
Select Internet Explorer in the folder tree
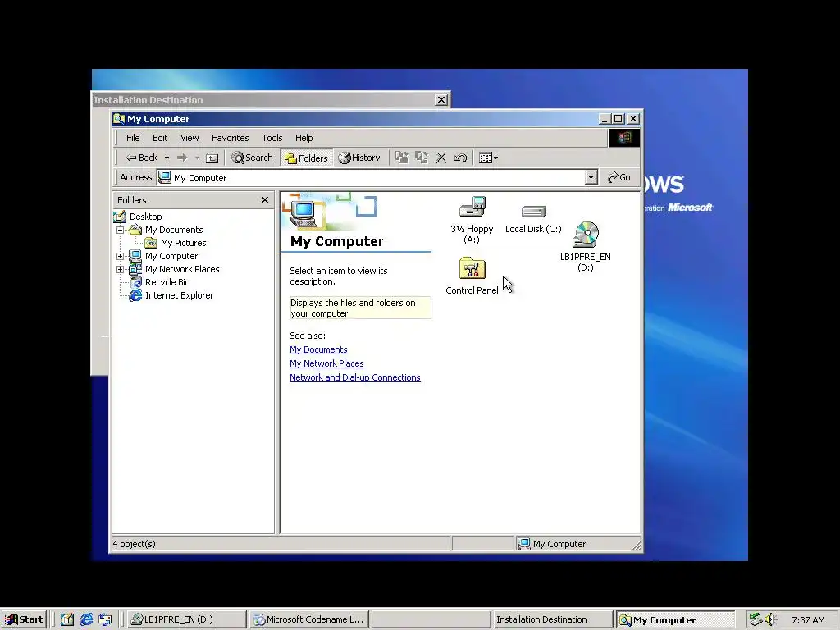point(179,295)
